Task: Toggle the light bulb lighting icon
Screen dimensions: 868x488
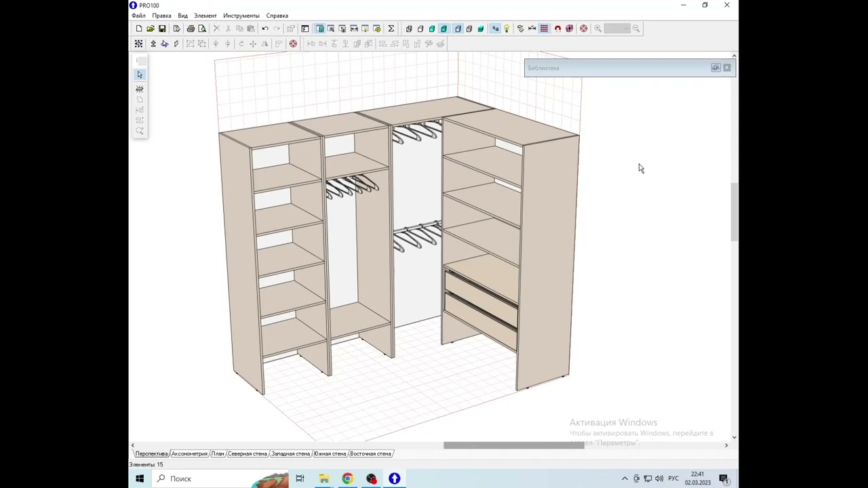Action: click(x=507, y=28)
